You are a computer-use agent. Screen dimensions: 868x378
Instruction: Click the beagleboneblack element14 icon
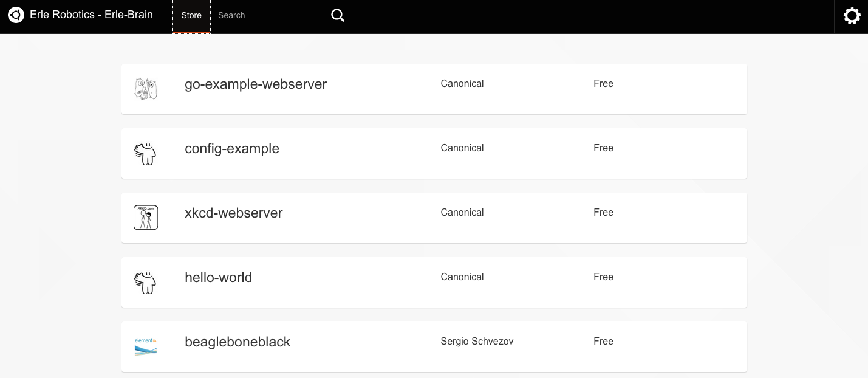(146, 346)
